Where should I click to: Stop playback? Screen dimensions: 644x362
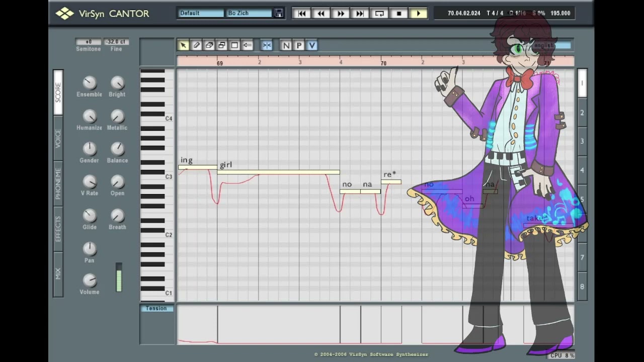(x=399, y=14)
